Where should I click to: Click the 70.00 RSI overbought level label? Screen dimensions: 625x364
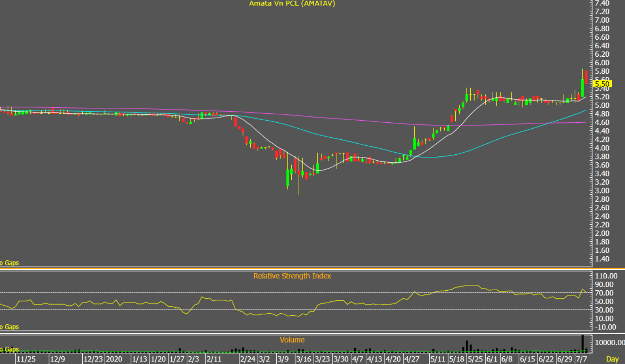click(x=604, y=293)
